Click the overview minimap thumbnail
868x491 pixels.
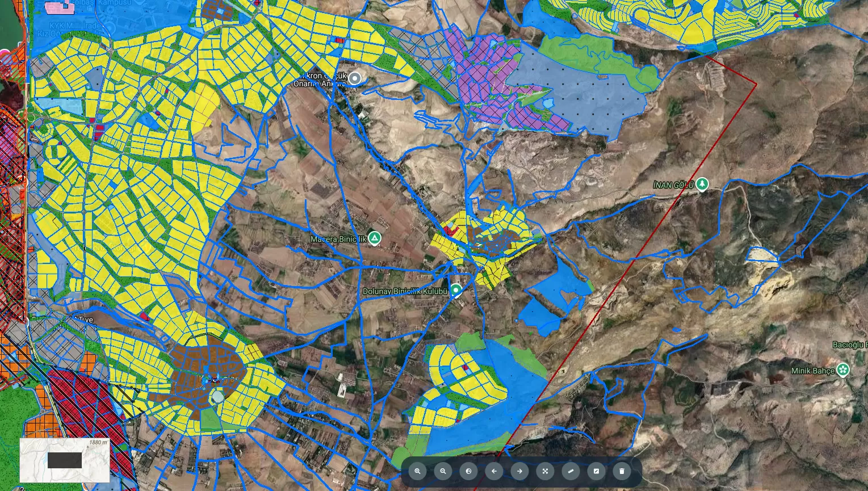pos(65,460)
